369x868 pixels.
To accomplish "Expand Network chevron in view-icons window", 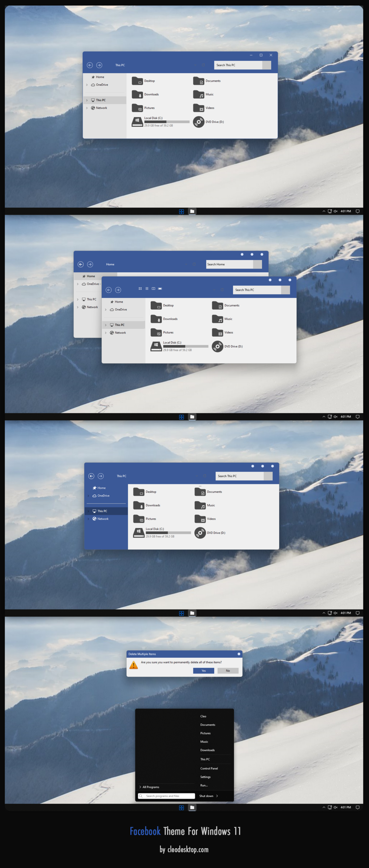I will click(x=106, y=333).
